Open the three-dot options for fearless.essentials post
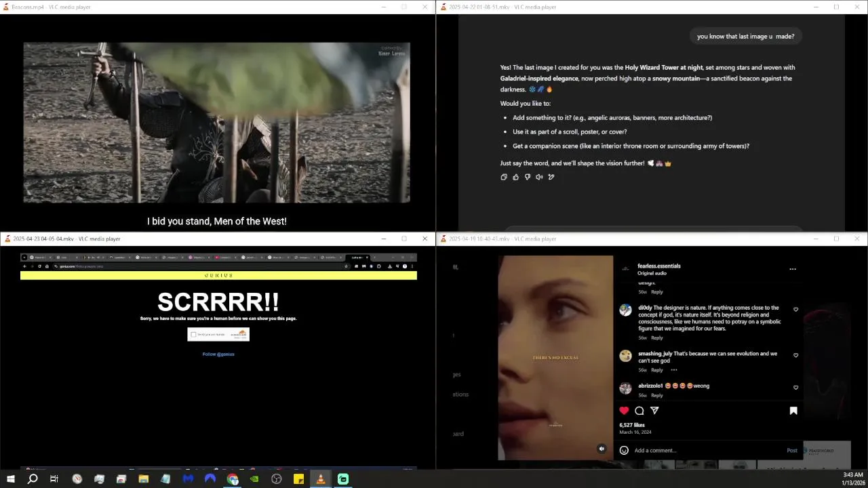The height and width of the screenshot is (488, 868). (792, 269)
